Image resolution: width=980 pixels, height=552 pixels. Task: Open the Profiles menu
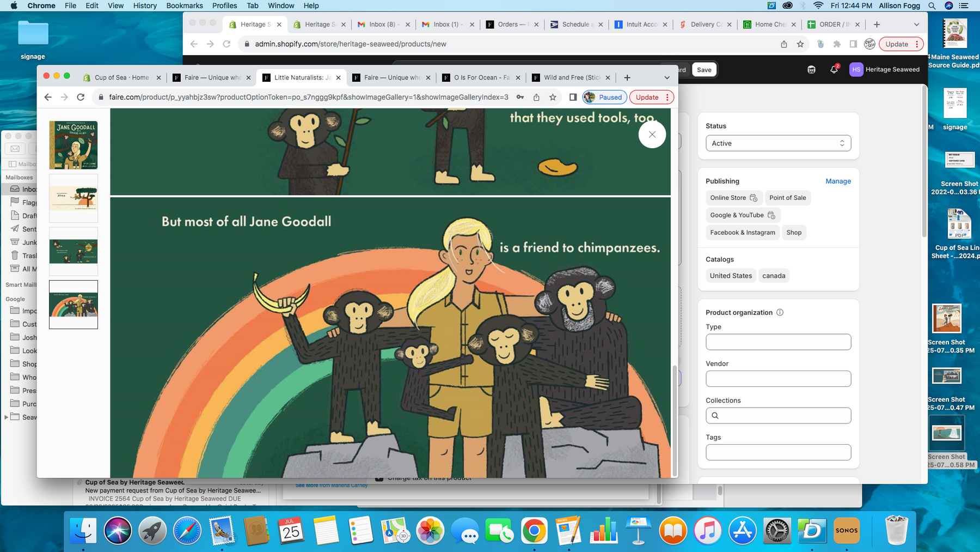[x=224, y=5]
